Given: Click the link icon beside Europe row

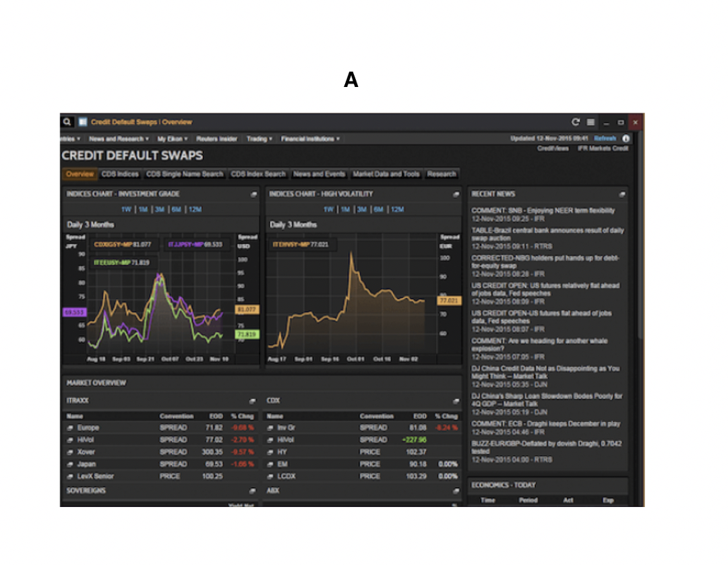Looking at the screenshot, I should coord(70,427).
